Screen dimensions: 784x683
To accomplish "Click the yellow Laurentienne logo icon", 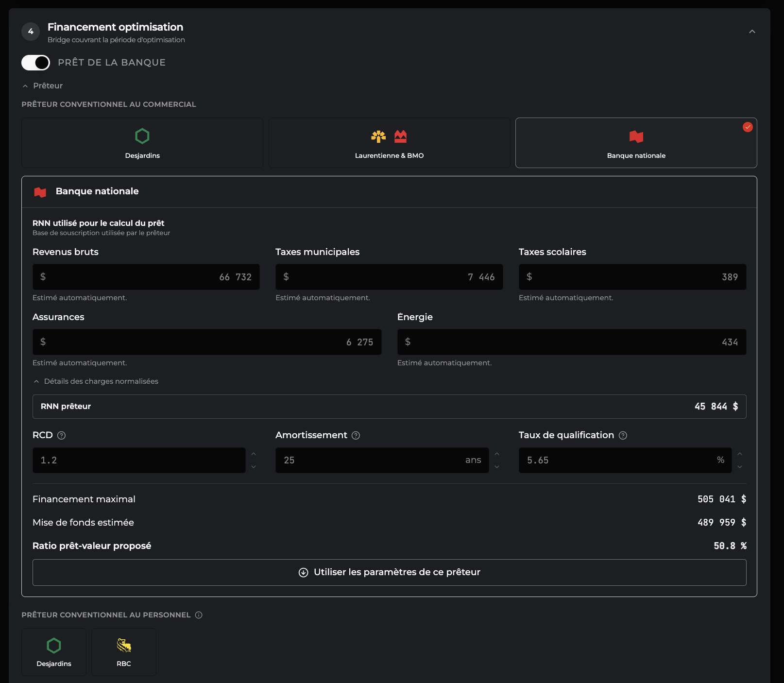I will [x=378, y=137].
